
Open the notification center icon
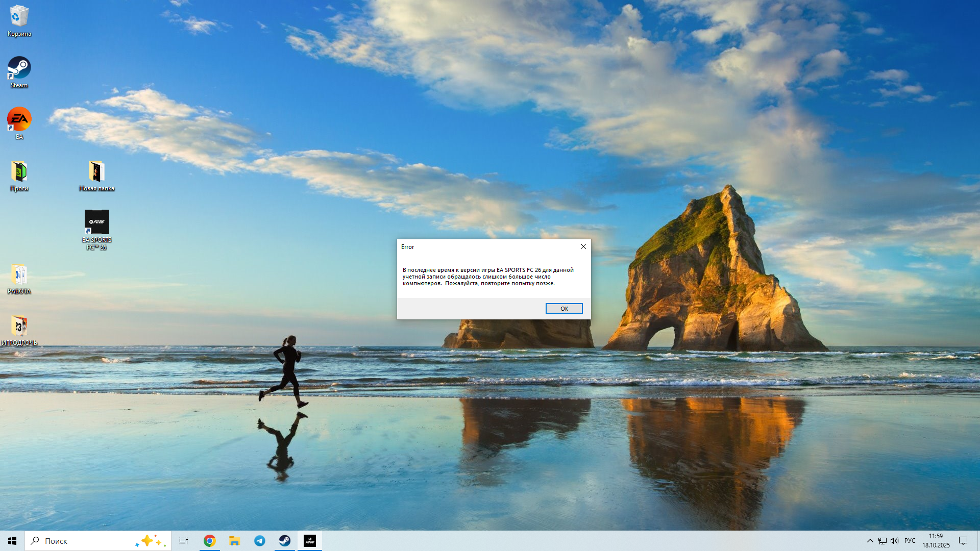tap(963, 541)
